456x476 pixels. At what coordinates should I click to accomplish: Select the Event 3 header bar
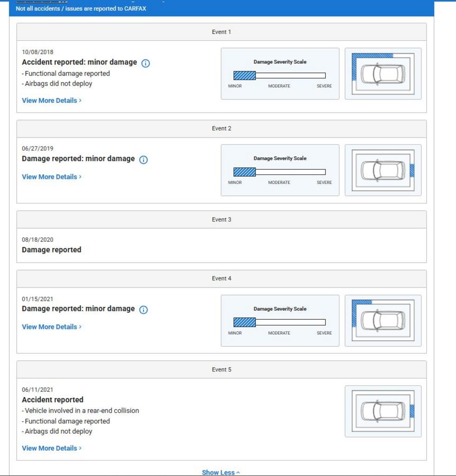(221, 219)
